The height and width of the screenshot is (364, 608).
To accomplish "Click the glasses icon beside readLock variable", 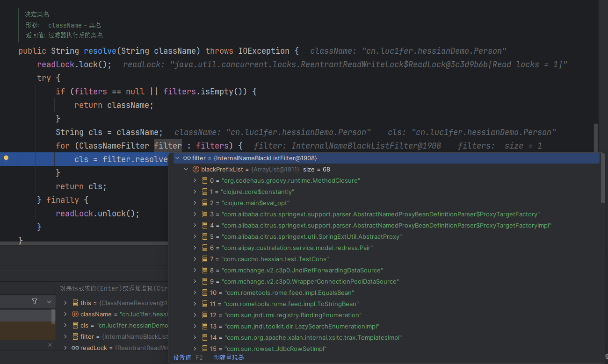I will tap(75, 348).
